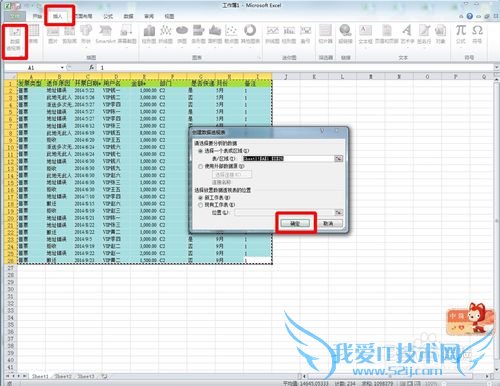Open the Sheet2 worksheet tab
Image resolution: width=500 pixels, height=386 pixels.
(x=63, y=376)
